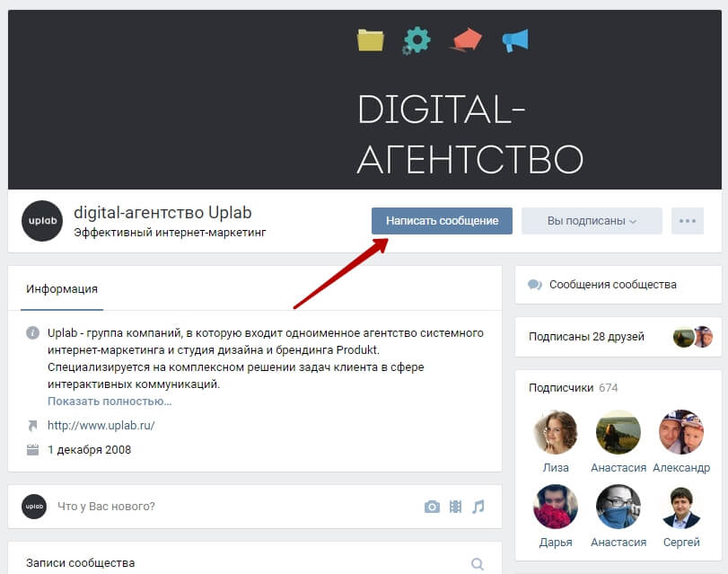728x574 pixels.
Task: Click the camera icon to attach photo
Action: click(x=432, y=507)
